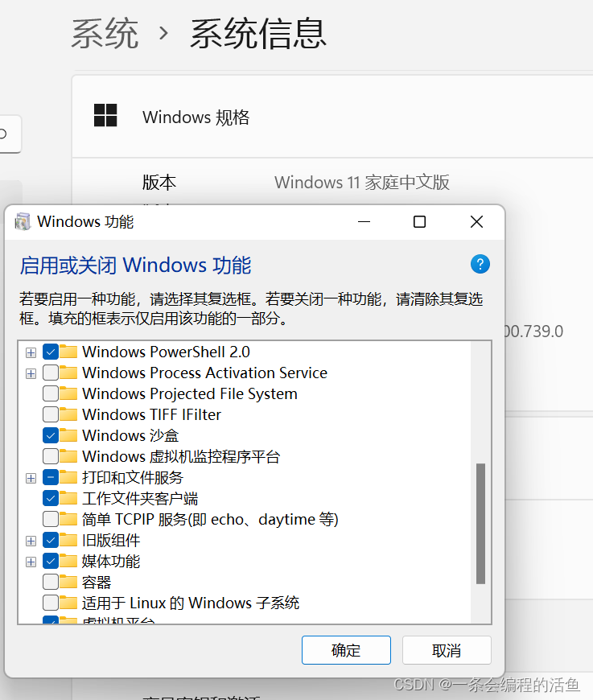Viewport: 593px width, 700px height.
Task: Click 取消 to discard changes
Action: (447, 650)
